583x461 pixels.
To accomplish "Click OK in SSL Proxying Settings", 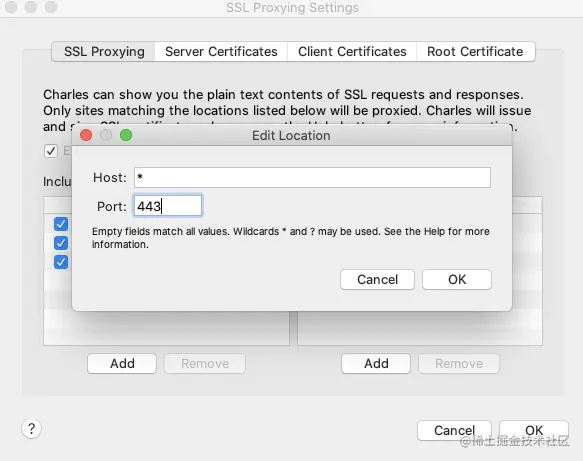I will tap(534, 430).
